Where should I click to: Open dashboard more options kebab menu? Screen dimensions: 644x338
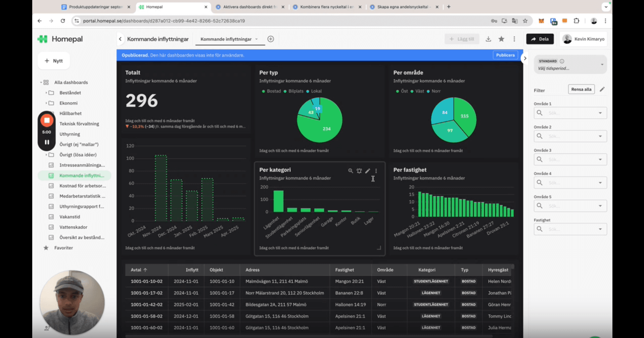click(x=514, y=39)
